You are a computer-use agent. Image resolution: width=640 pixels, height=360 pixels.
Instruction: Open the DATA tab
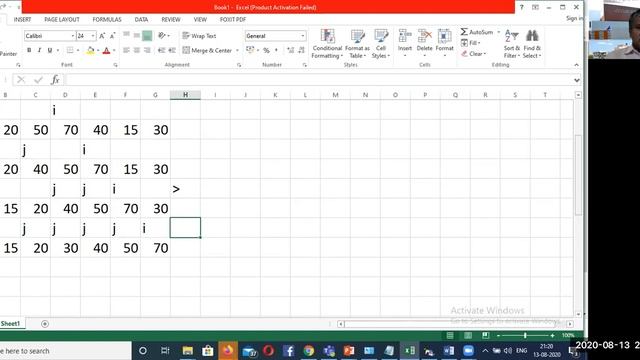click(x=141, y=20)
